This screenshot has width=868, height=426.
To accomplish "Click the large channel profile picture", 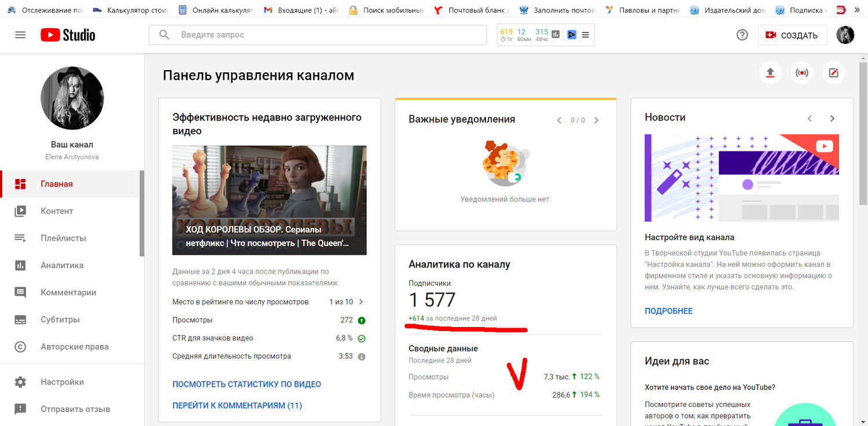I will click(72, 97).
